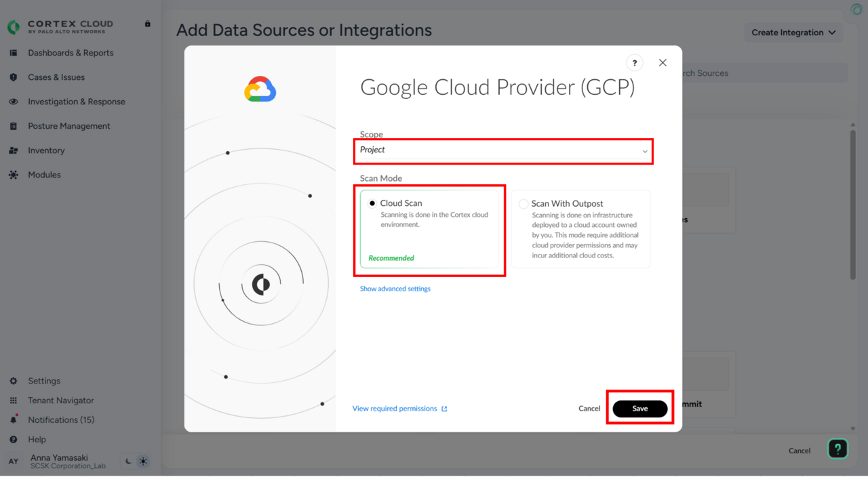
Task: Open Help in sidebar
Action: coord(37,440)
